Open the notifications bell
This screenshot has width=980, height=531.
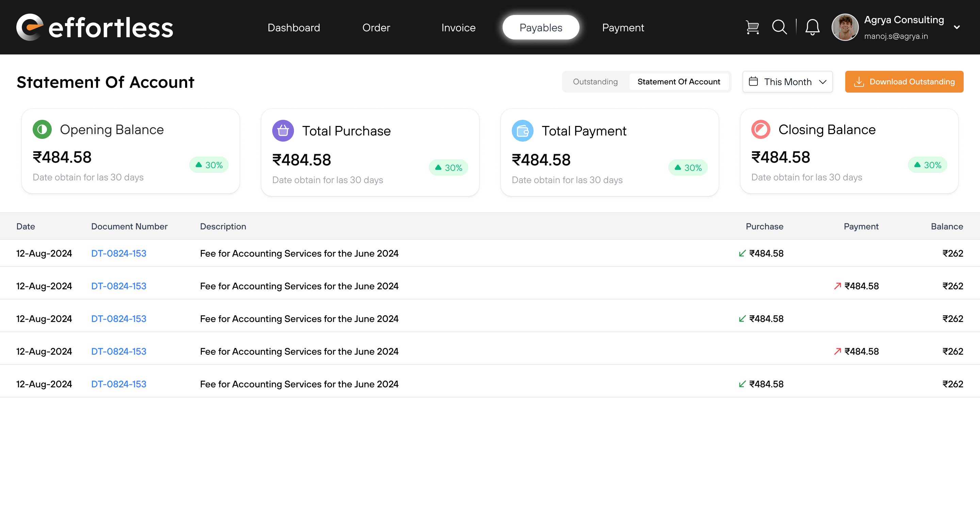click(812, 28)
